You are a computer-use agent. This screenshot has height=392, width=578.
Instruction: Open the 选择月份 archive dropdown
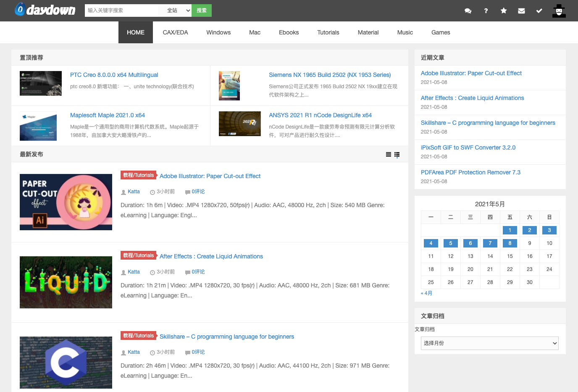490,343
